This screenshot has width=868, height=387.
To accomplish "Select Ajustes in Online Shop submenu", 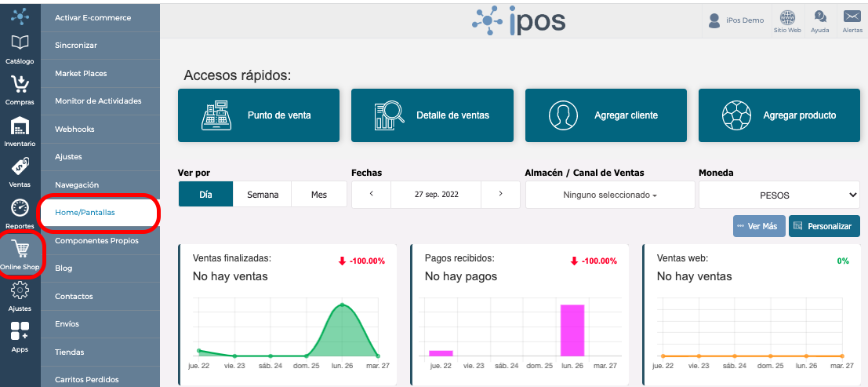I will click(x=100, y=157).
